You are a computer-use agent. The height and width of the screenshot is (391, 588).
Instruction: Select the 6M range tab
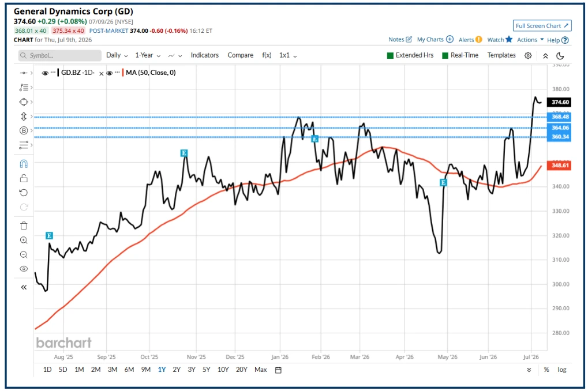tap(129, 370)
